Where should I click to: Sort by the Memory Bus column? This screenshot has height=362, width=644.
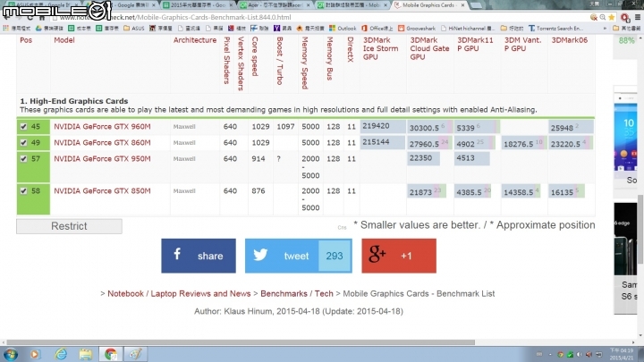pos(329,58)
